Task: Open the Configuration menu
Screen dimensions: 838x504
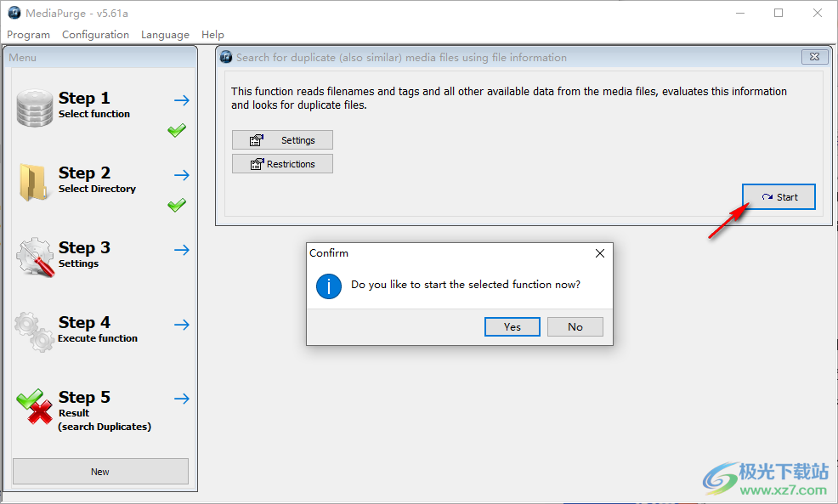Action: (95, 35)
